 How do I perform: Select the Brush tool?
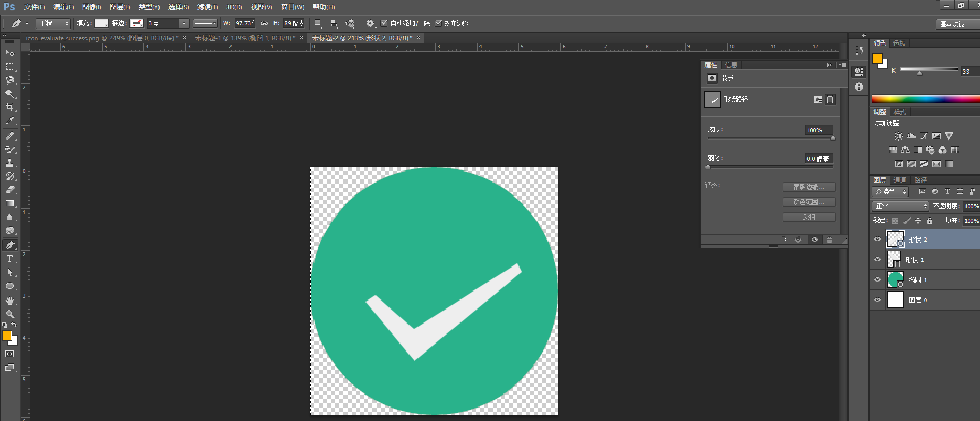[10, 149]
